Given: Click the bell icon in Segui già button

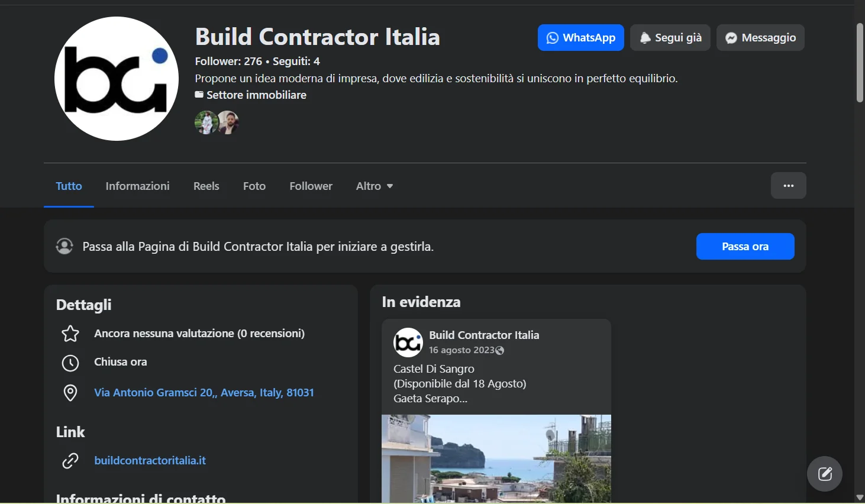Looking at the screenshot, I should pos(645,38).
